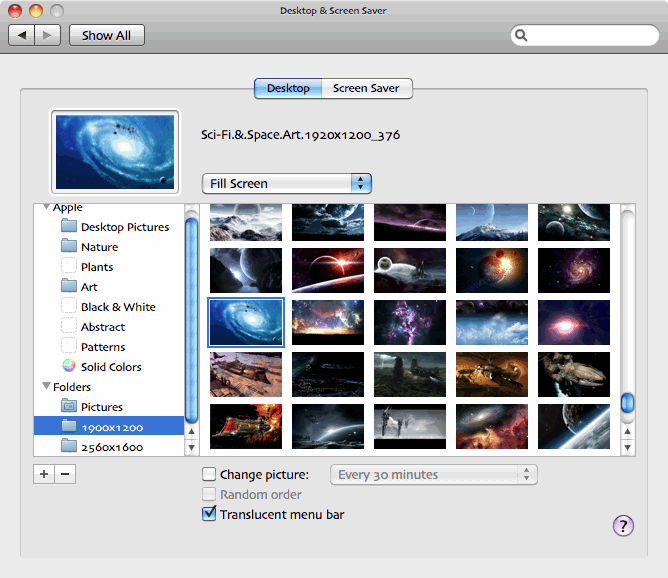
Task: Choose the selected blue spiral galaxy thumbnail
Action: point(246,322)
